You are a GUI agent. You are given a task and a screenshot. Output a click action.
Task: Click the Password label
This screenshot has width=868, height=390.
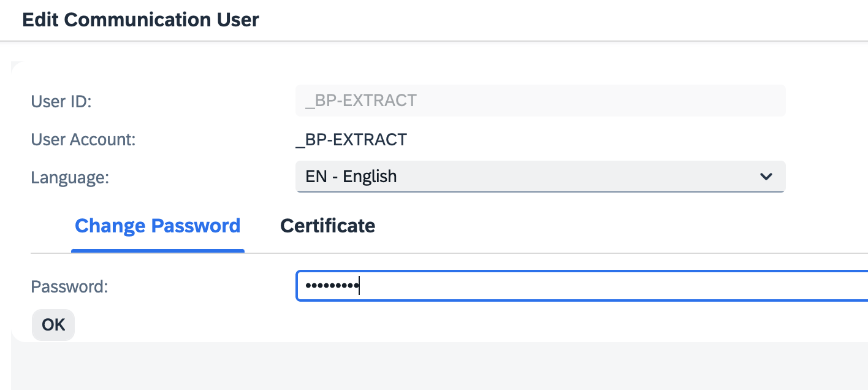[x=69, y=286]
